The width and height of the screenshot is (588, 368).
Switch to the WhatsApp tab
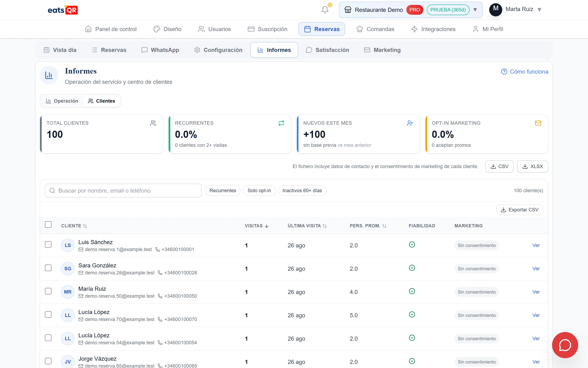160,50
